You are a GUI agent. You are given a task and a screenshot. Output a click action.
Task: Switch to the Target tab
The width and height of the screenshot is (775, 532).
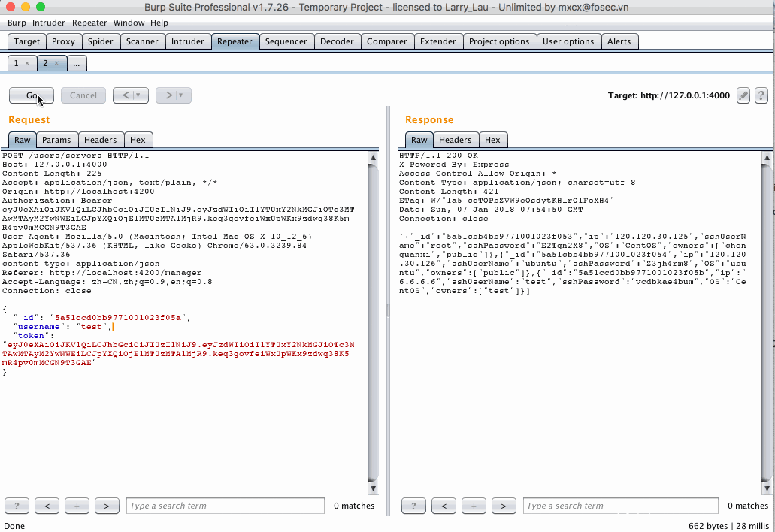pyautogui.click(x=27, y=41)
